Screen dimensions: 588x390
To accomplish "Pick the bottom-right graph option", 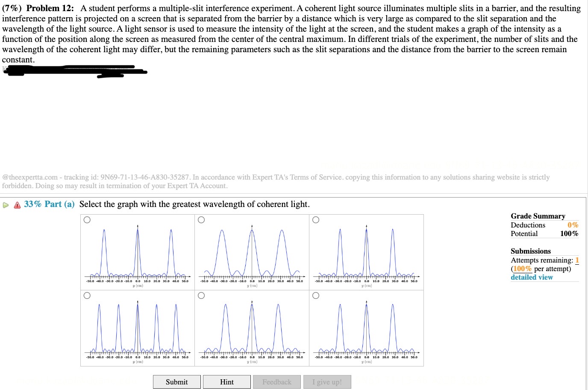I will pyautogui.click(x=316, y=295).
